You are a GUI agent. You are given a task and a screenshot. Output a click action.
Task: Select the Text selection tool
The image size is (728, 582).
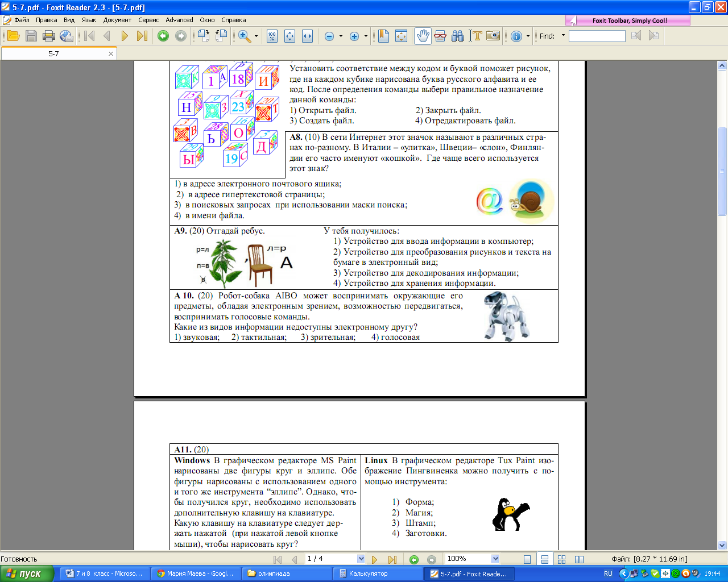pyautogui.click(x=475, y=36)
